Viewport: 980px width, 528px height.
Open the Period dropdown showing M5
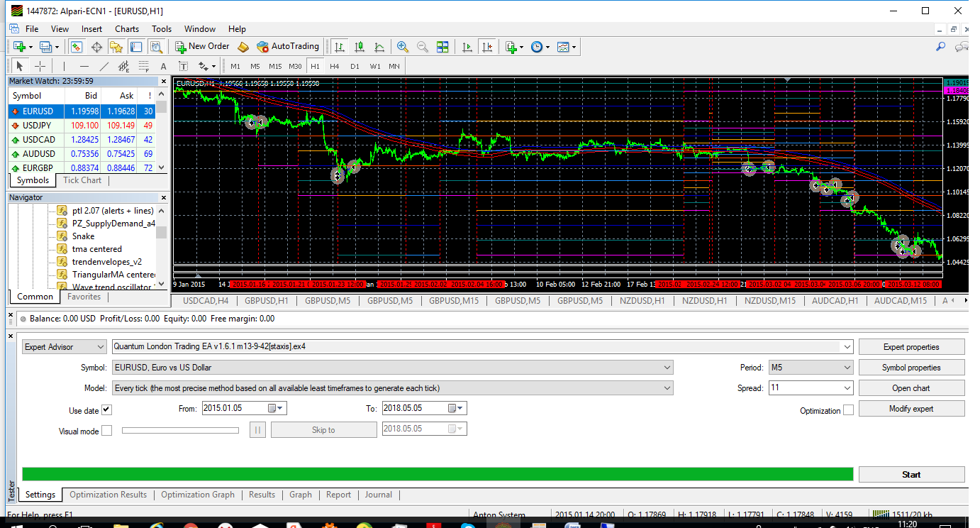pos(811,368)
